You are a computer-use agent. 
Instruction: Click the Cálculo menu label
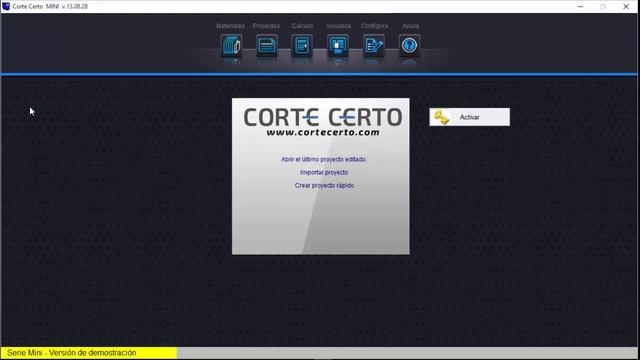(x=302, y=26)
